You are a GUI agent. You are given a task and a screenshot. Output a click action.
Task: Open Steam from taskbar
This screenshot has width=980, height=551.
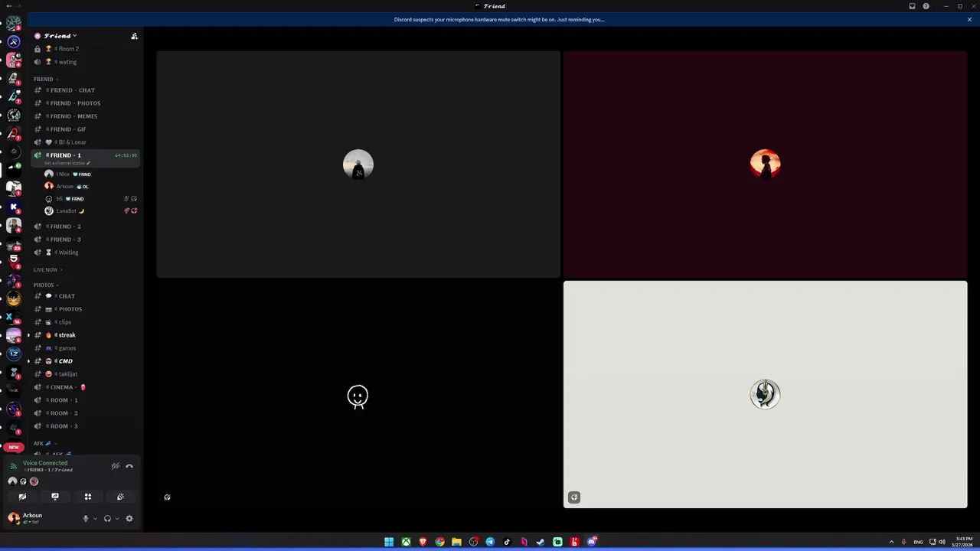(x=541, y=542)
